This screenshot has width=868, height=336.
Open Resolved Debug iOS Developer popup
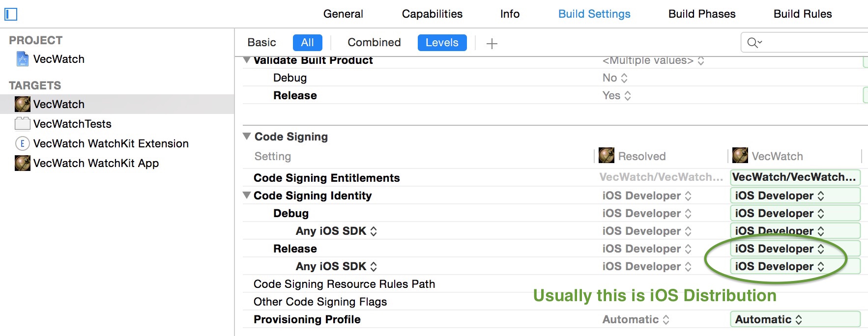pyautogui.click(x=647, y=213)
